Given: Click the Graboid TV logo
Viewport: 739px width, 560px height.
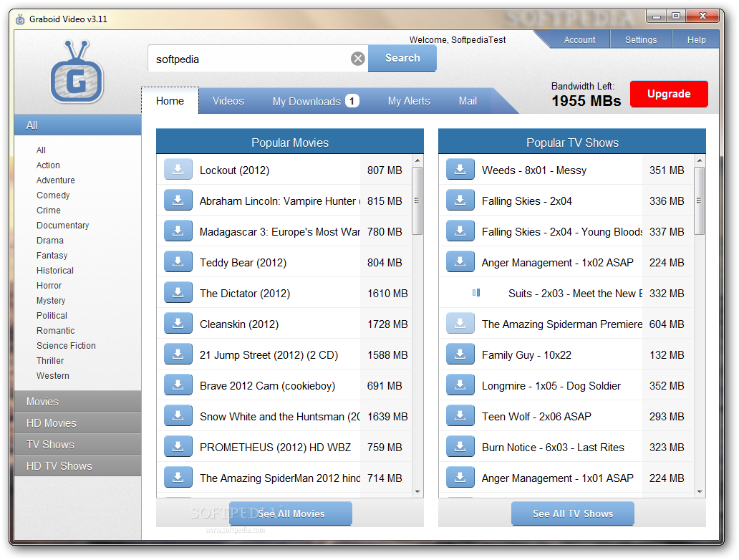Looking at the screenshot, I should click(77, 74).
